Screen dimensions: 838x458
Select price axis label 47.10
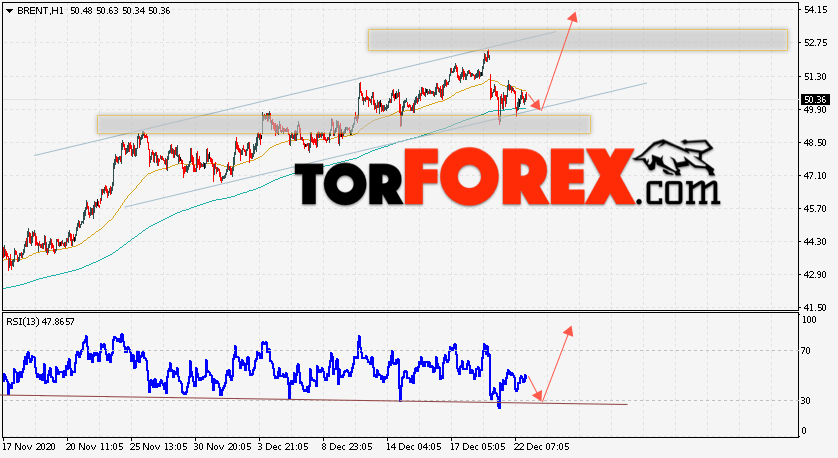pyautogui.click(x=816, y=176)
